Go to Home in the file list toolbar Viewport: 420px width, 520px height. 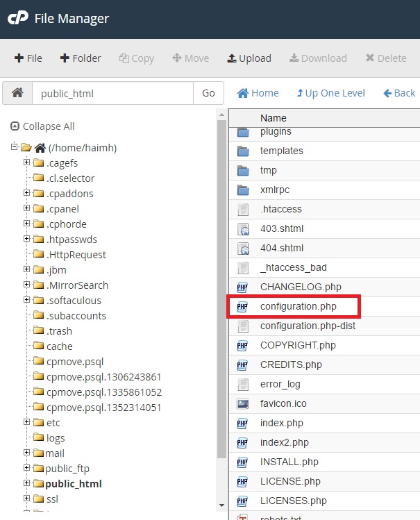258,93
